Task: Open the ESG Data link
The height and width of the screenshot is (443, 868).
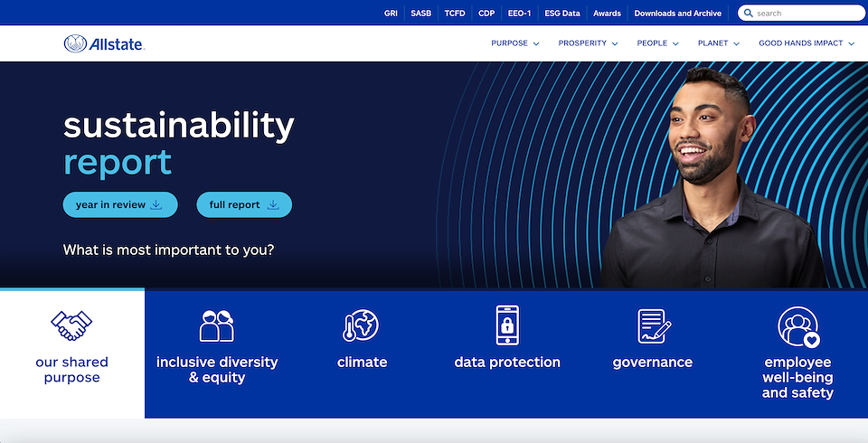Action: (561, 14)
